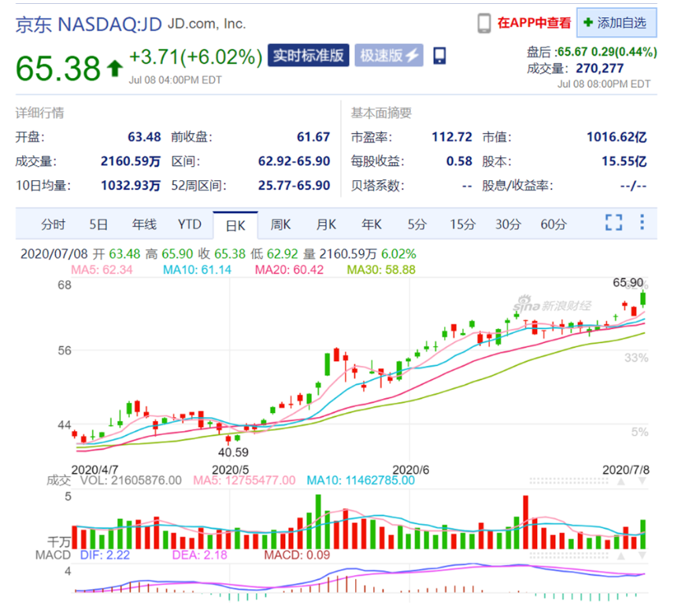This screenshot has width=685, height=616.
Task: Click the 成交量 value 2160.59万 in 详细行情
Action: (x=131, y=161)
